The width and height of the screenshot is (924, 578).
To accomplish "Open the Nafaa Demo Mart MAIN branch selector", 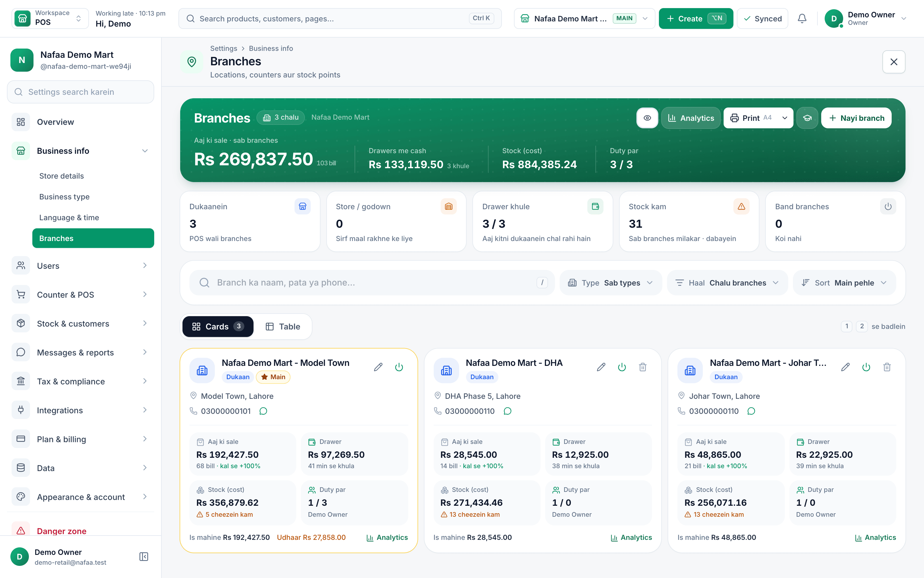I will click(584, 18).
